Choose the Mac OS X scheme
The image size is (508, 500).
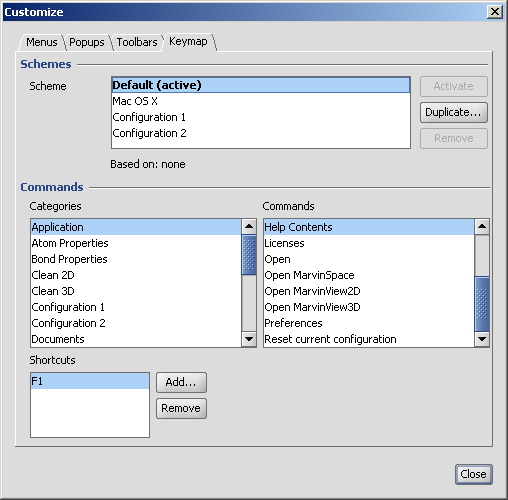click(260, 101)
